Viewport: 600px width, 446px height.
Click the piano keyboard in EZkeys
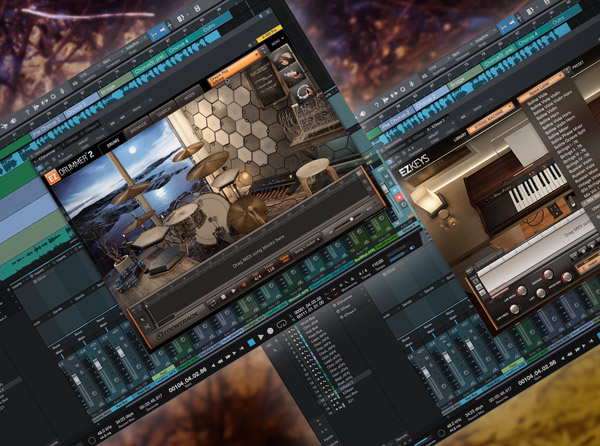pos(536,186)
